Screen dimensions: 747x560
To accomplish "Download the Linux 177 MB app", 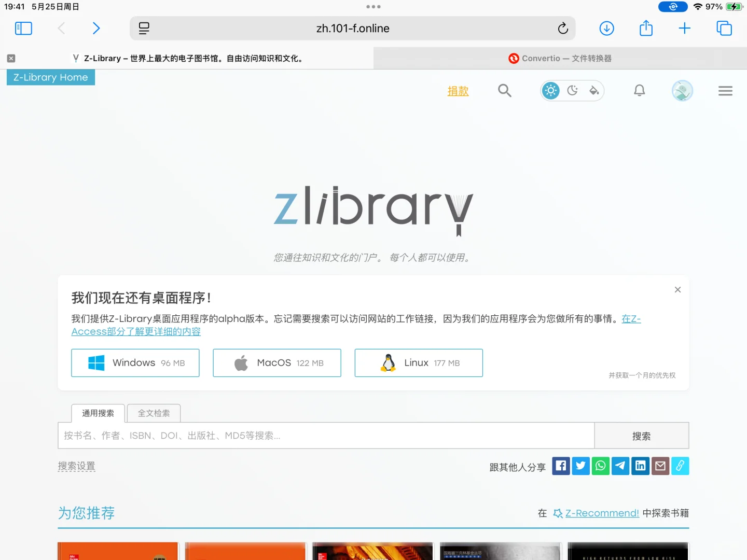I will point(419,363).
